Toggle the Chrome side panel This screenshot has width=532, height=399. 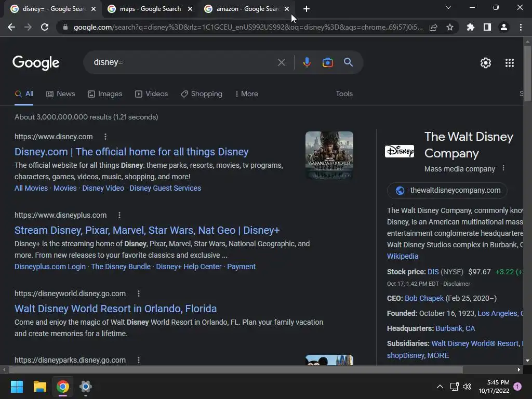[487, 27]
